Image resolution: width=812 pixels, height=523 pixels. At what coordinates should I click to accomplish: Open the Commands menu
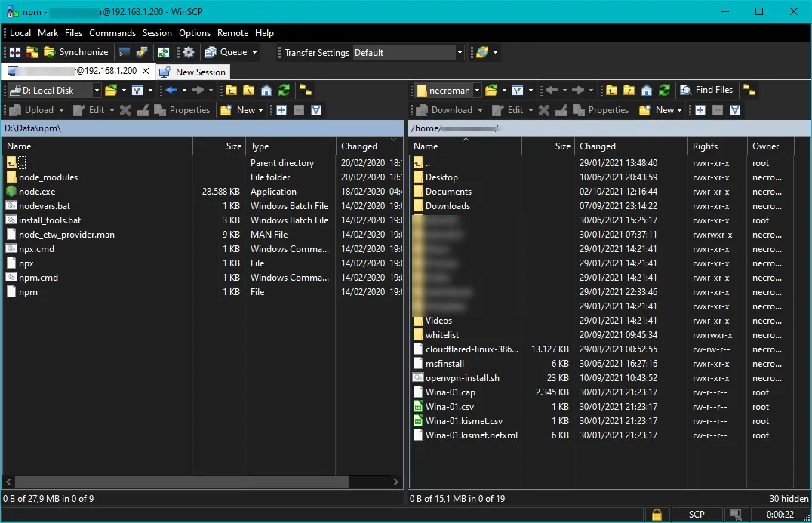pos(112,33)
